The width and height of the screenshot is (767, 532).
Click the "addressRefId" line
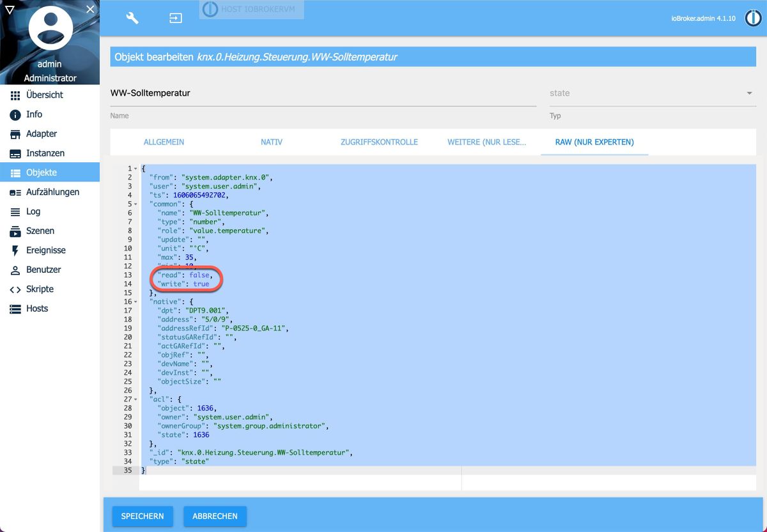tap(224, 328)
